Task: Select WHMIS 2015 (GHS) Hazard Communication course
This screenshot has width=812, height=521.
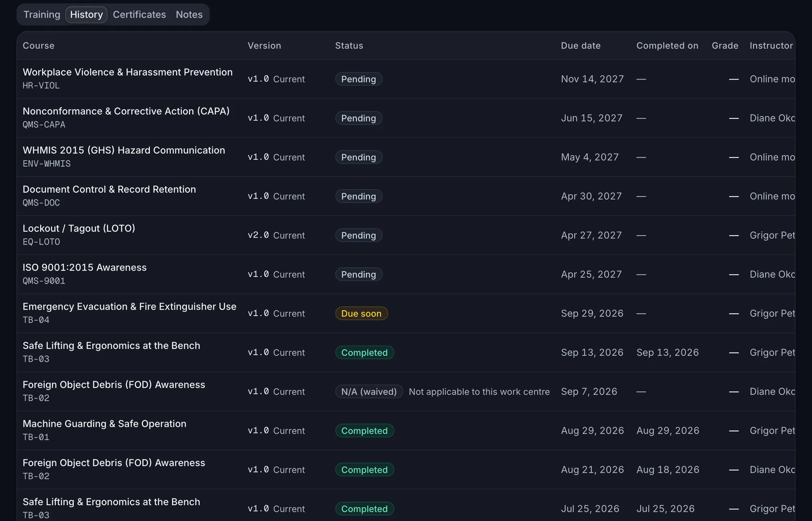Action: pyautogui.click(x=124, y=150)
